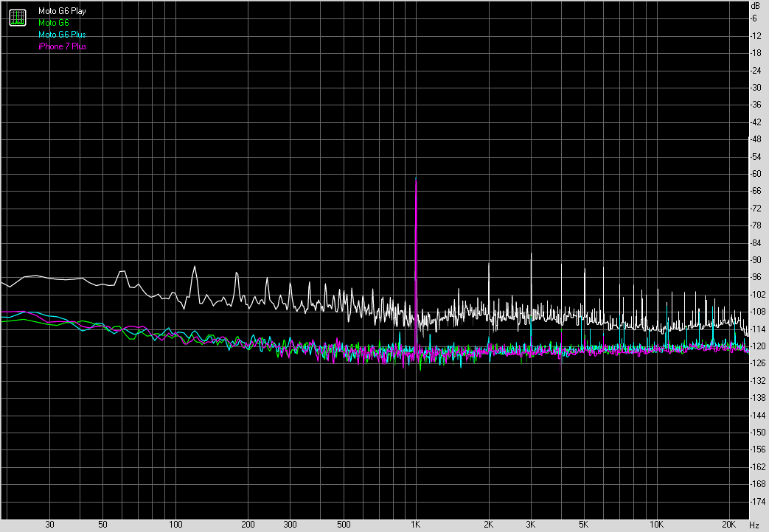Viewport: 769px width, 532px height.
Task: Click the dB unit label
Action: (754, 7)
